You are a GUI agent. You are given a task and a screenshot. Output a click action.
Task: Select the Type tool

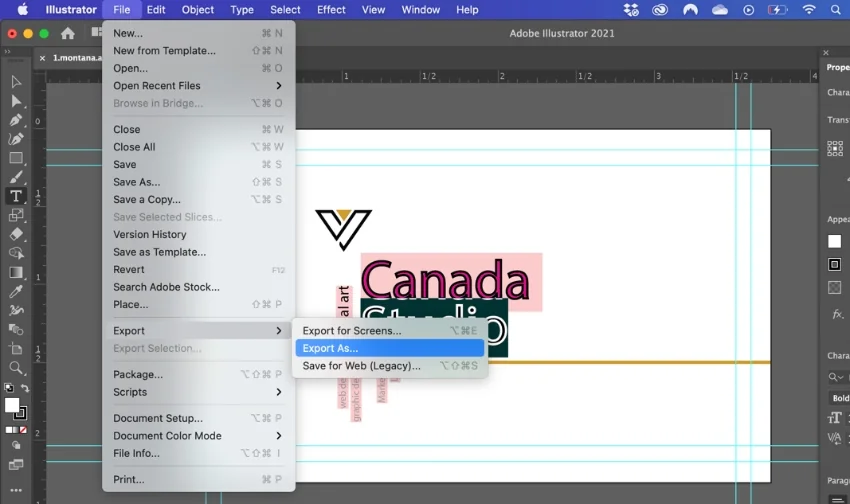coord(16,196)
